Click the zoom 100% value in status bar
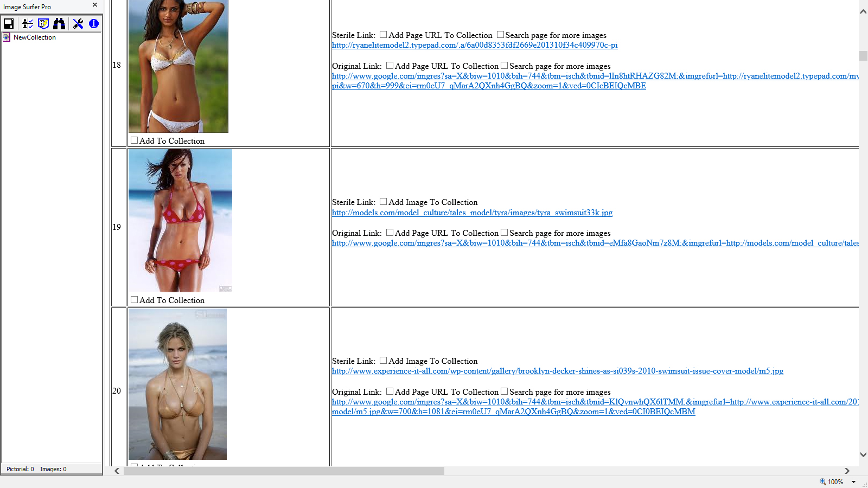Image resolution: width=868 pixels, height=488 pixels. (835, 481)
